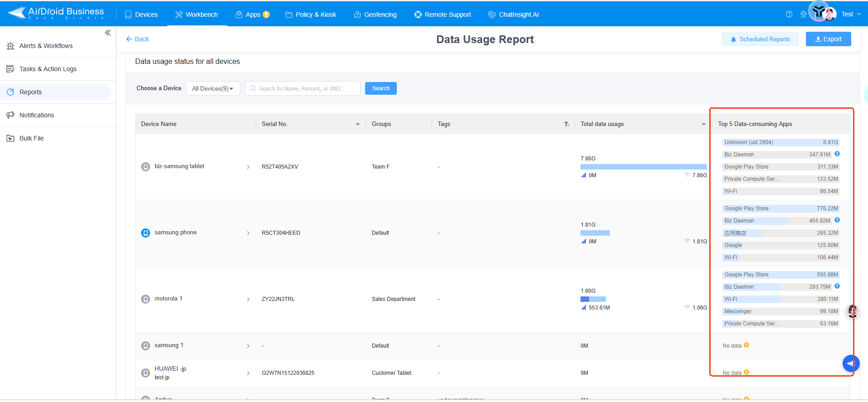The width and height of the screenshot is (868, 402).
Task: Expand samsung phone row chevron
Action: [248, 233]
